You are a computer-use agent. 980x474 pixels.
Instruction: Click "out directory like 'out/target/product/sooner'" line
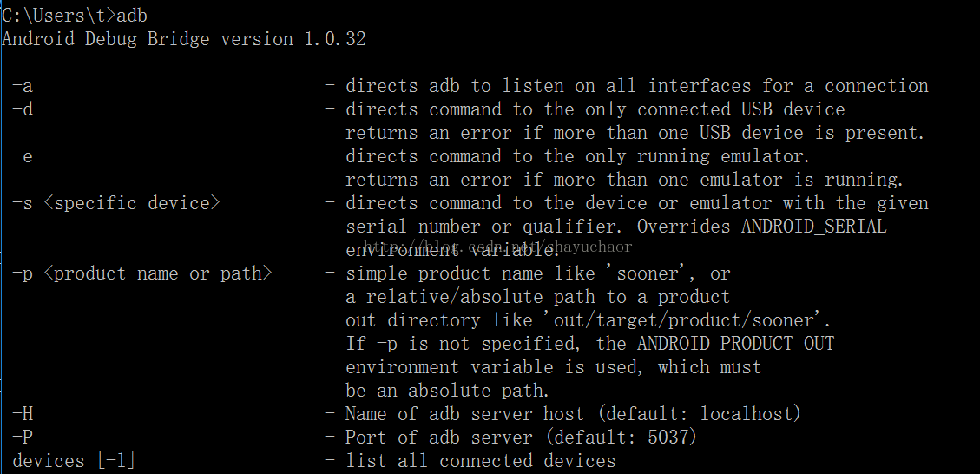(589, 320)
